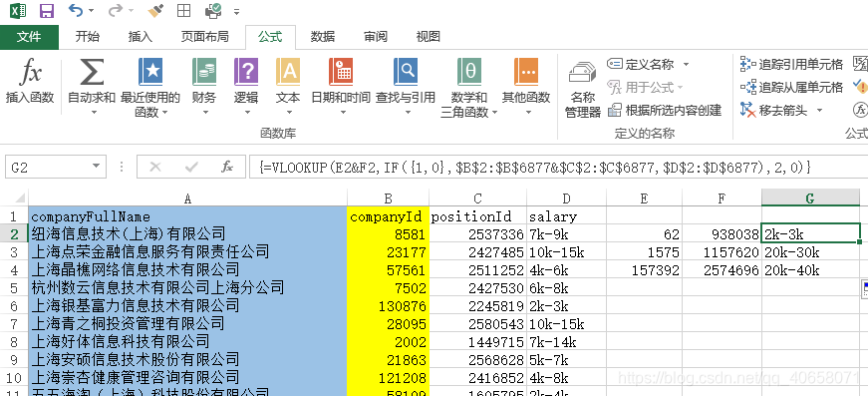Select cell F2 with value 938038
Screen dimensions: 868x396
click(722, 233)
